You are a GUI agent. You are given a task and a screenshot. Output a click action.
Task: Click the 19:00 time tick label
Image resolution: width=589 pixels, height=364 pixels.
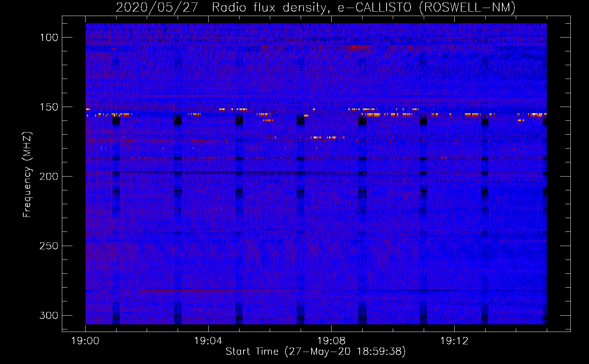coord(86,341)
